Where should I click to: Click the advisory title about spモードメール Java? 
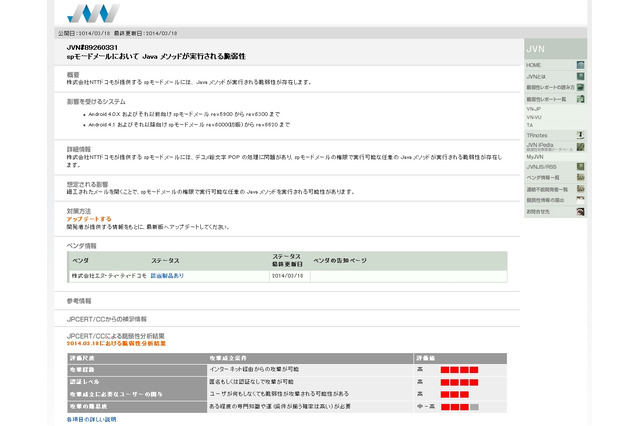tap(156, 56)
